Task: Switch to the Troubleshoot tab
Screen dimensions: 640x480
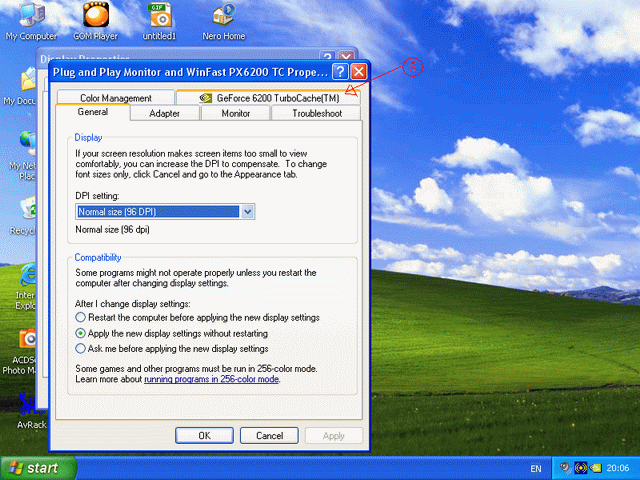Action: [317, 113]
